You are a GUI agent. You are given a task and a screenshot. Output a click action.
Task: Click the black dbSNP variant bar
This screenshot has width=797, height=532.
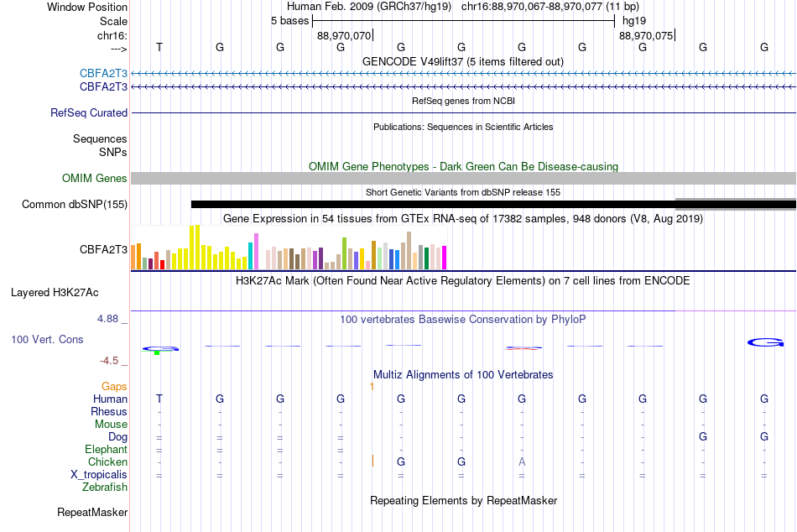pos(493,205)
